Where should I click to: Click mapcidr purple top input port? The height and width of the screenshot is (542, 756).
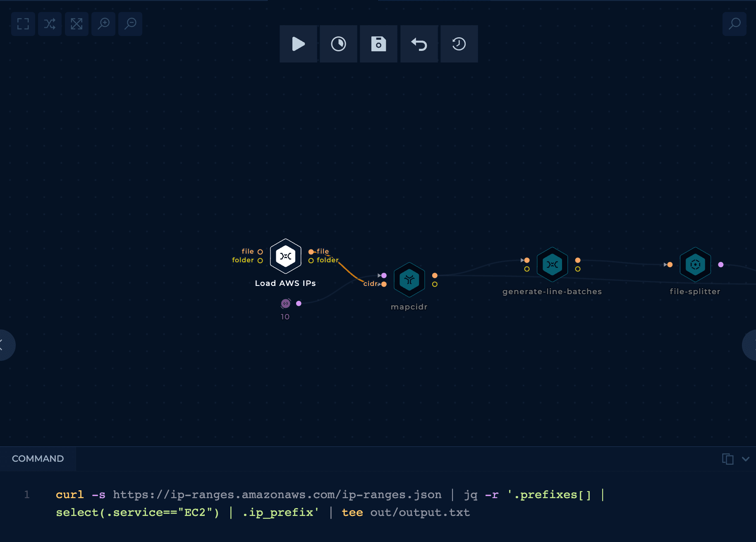click(x=384, y=275)
